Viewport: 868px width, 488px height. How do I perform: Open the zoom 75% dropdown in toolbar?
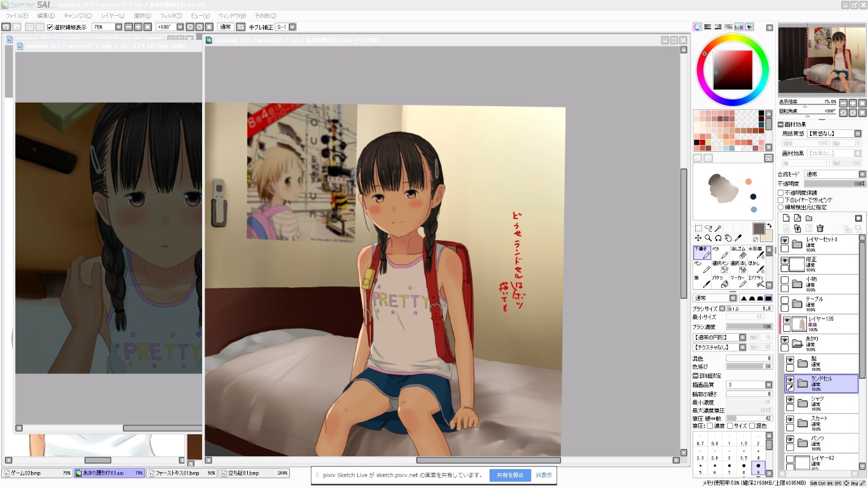click(118, 27)
